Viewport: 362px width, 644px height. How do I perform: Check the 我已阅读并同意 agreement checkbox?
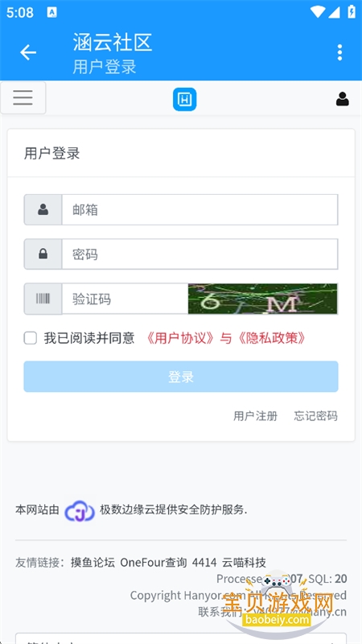[x=31, y=338]
